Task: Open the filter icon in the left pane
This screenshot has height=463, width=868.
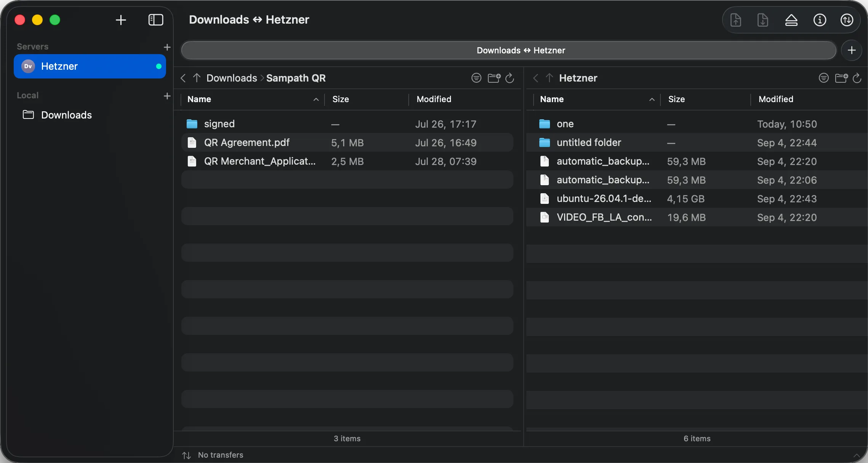Action: pyautogui.click(x=476, y=78)
